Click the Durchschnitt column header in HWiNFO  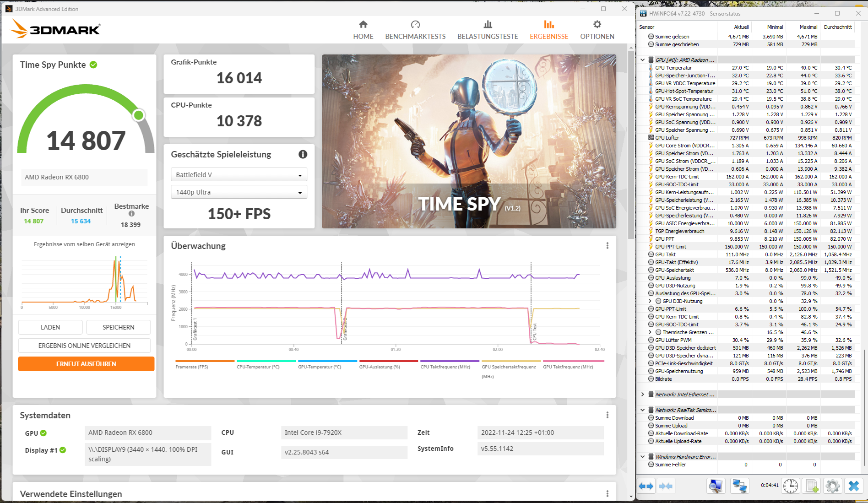tap(838, 27)
